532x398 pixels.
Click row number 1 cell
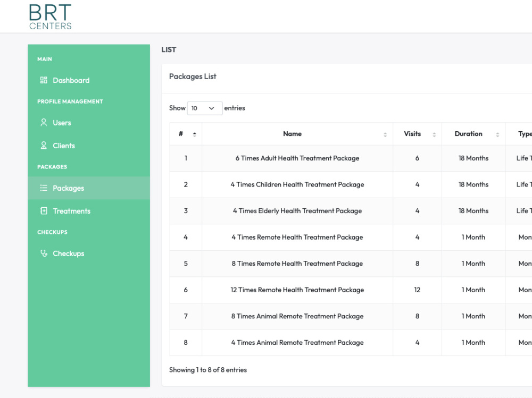point(186,158)
